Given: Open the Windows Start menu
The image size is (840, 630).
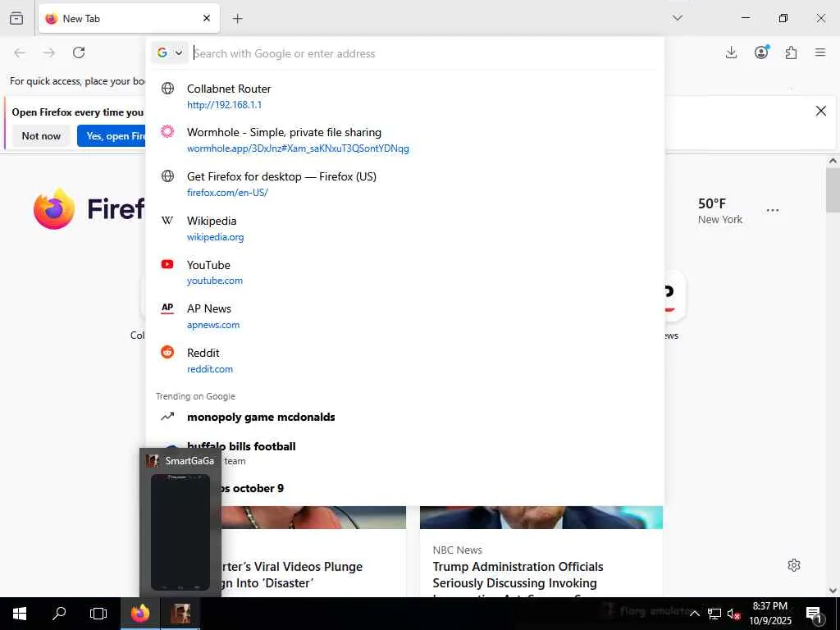Looking at the screenshot, I should (20, 614).
